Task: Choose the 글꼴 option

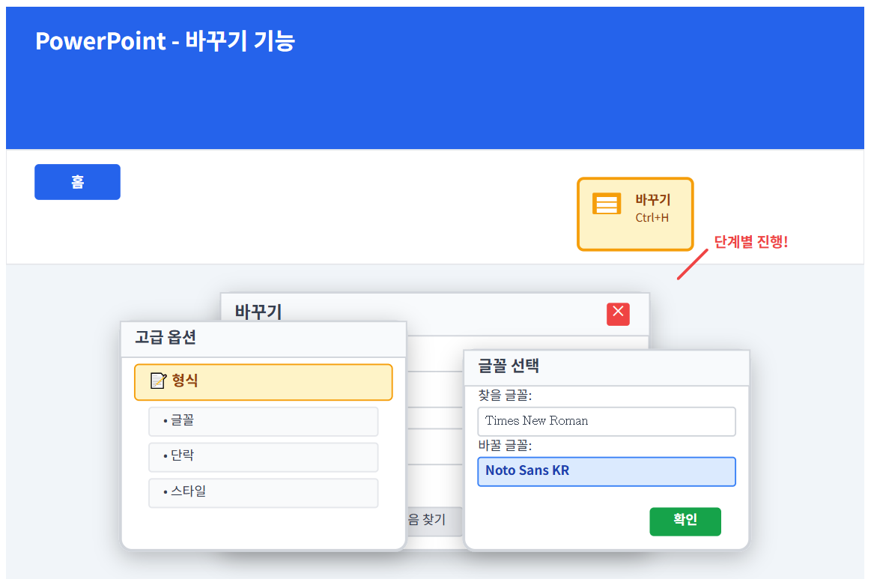Action: click(x=263, y=422)
